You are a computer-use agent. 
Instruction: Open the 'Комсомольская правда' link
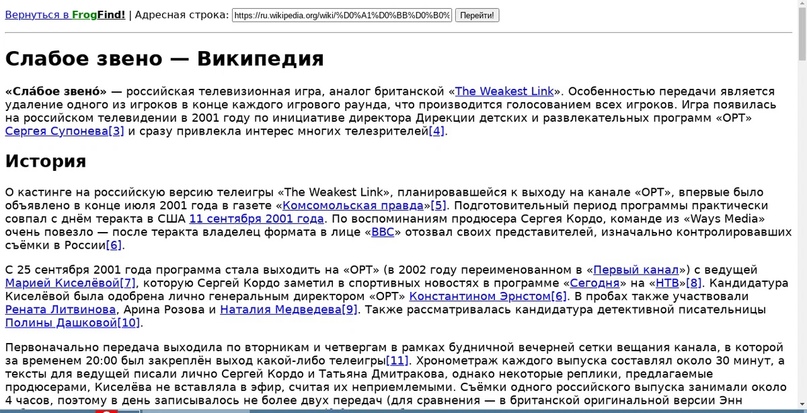pos(354,205)
